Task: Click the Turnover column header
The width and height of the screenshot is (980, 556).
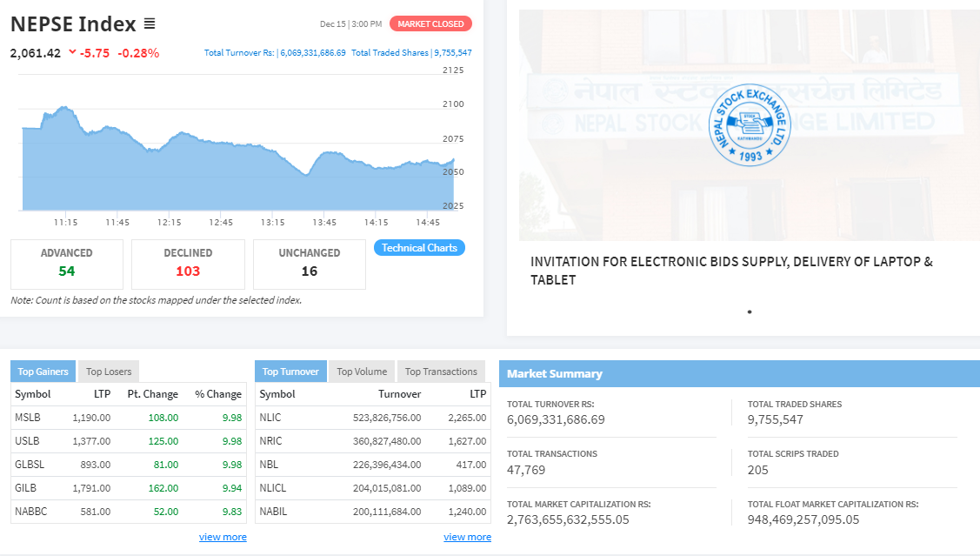Action: [399, 394]
